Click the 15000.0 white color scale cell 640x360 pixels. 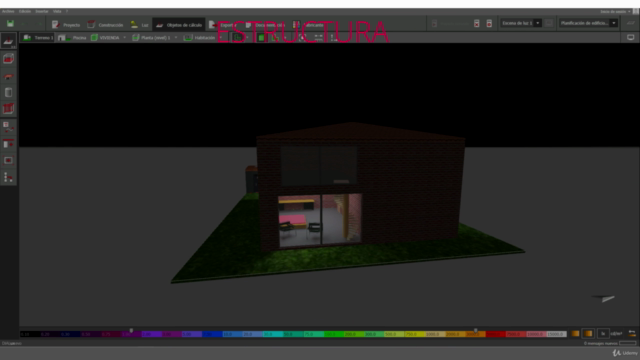pyautogui.click(x=556, y=334)
